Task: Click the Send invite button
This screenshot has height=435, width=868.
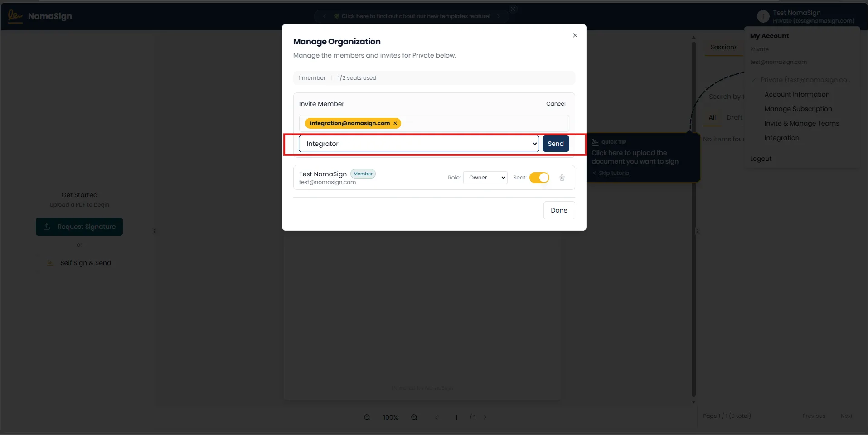Action: pyautogui.click(x=556, y=144)
